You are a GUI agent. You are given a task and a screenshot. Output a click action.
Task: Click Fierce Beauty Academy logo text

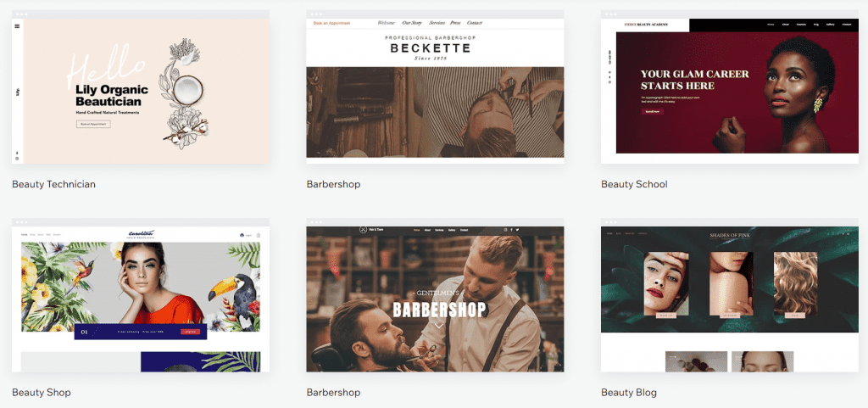tap(646, 25)
